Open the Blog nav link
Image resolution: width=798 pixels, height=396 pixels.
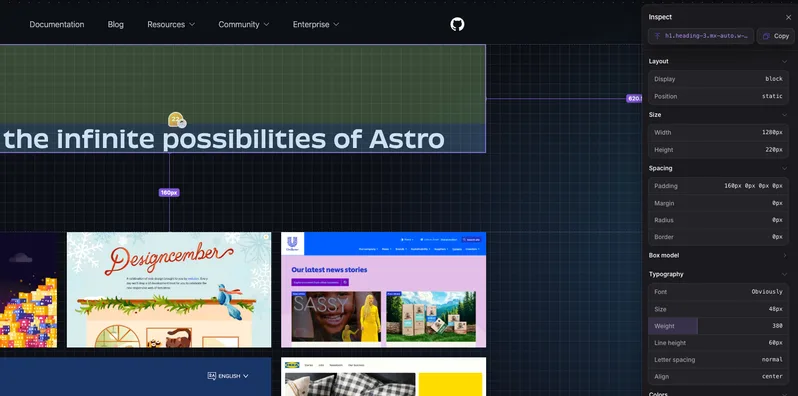(116, 24)
